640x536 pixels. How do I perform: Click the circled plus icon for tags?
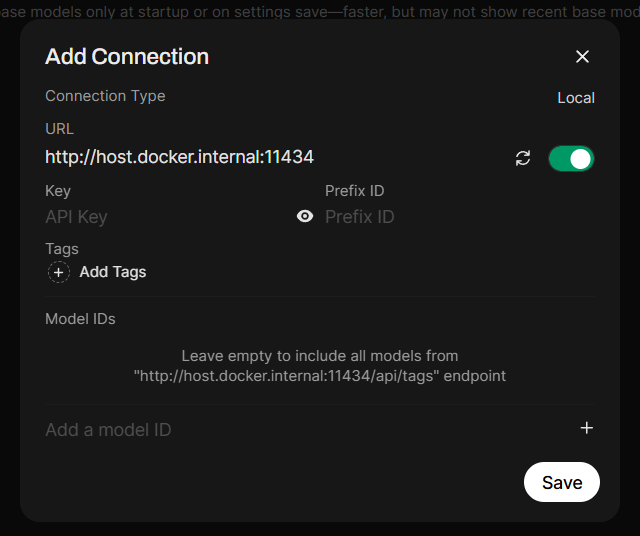tap(59, 272)
